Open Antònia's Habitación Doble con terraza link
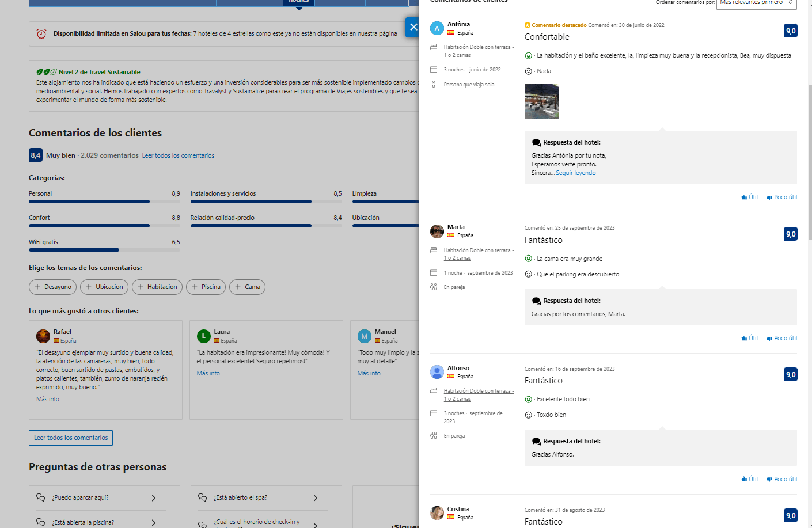The height and width of the screenshot is (528, 812). [479, 51]
